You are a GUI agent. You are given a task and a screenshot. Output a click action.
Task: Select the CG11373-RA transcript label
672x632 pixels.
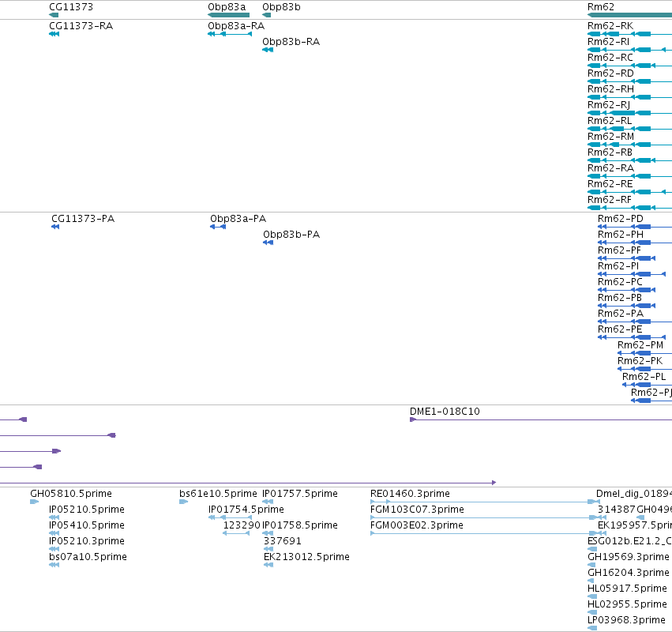[81, 26]
